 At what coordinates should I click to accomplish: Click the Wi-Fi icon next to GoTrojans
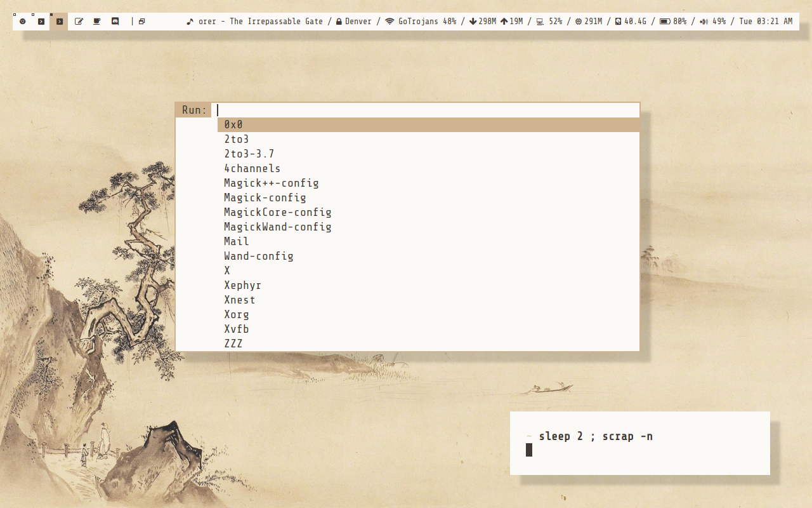click(390, 22)
